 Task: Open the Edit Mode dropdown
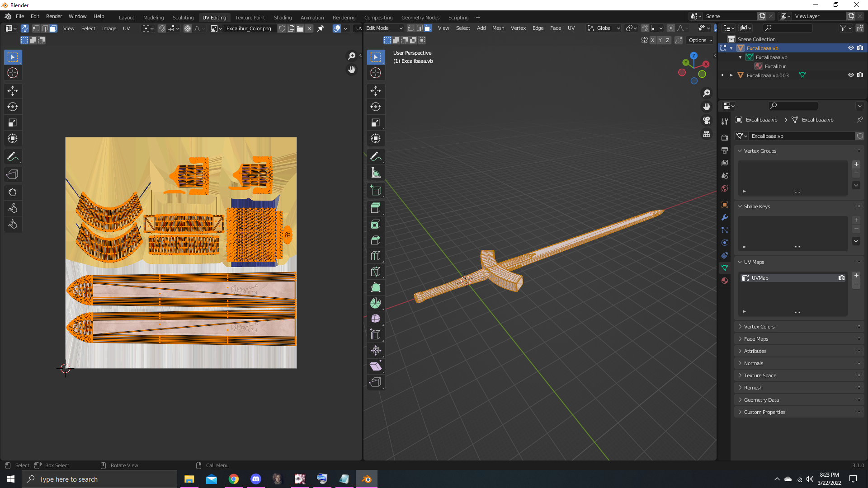coord(384,28)
